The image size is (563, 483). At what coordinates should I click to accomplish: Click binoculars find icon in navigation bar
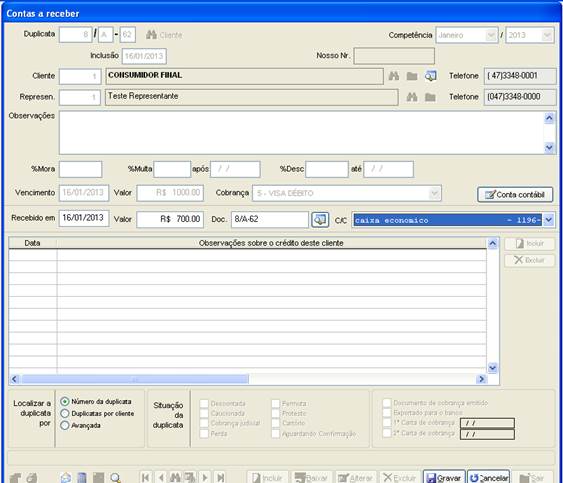coord(175,478)
